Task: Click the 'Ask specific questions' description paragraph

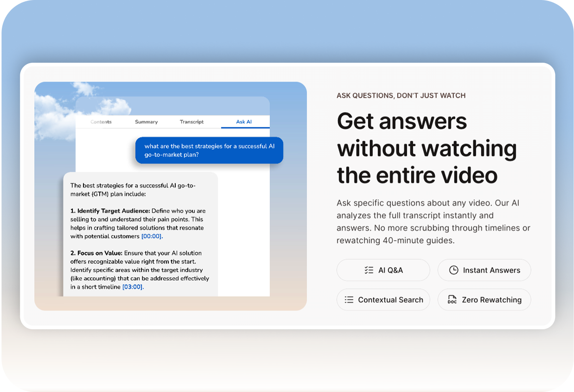Action: pos(433,222)
